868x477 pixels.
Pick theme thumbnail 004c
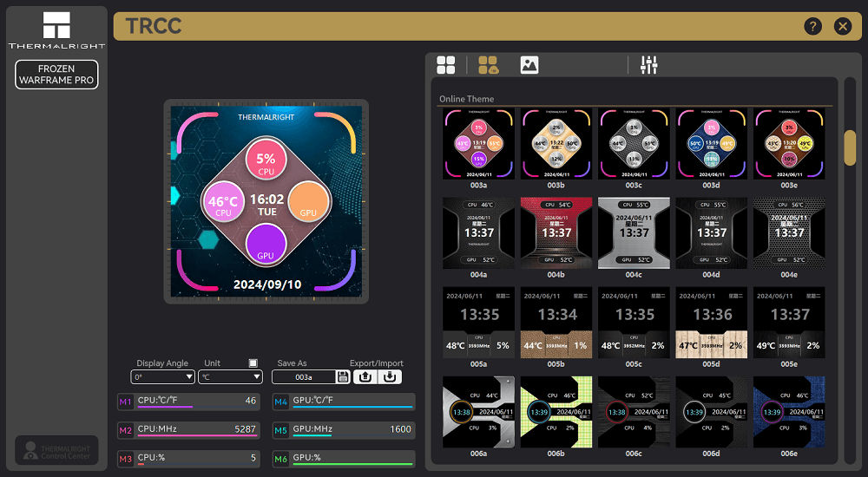634,233
